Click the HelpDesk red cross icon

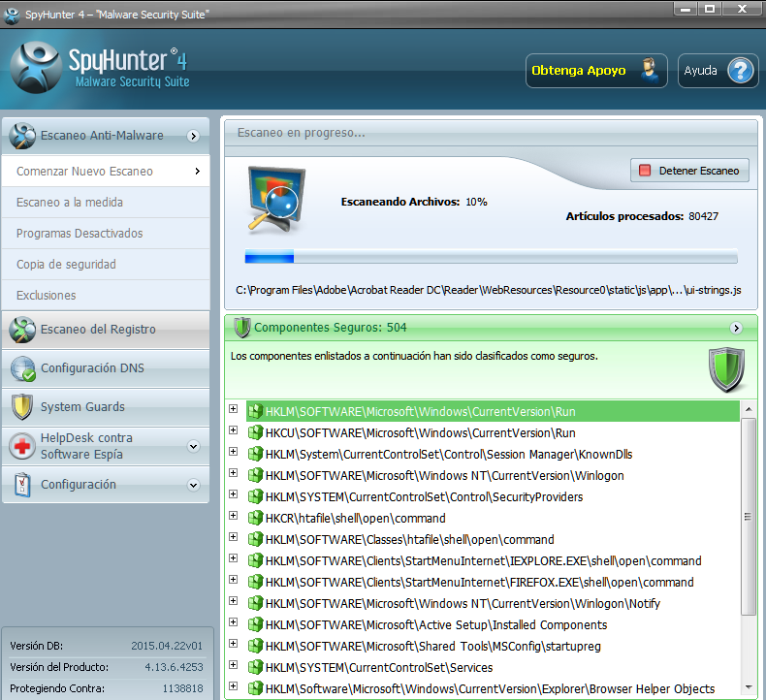[x=22, y=446]
